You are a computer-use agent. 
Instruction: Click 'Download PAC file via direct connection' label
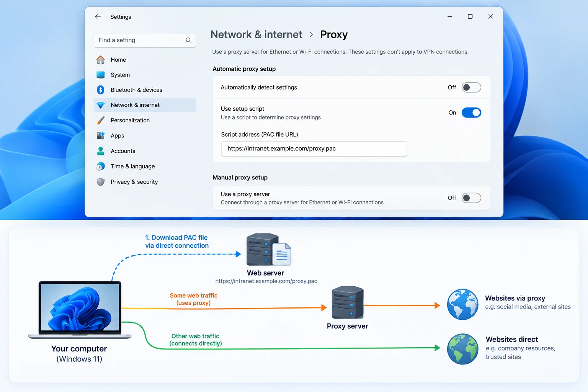pyautogui.click(x=177, y=242)
